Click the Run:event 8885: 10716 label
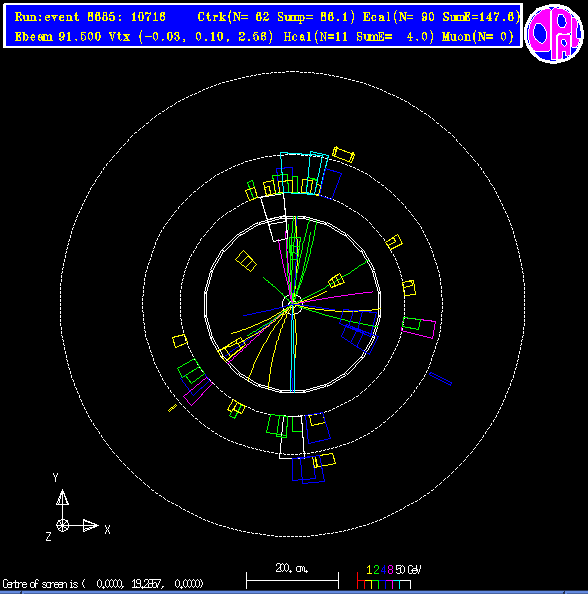The height and width of the screenshot is (594, 588). [x=90, y=17]
